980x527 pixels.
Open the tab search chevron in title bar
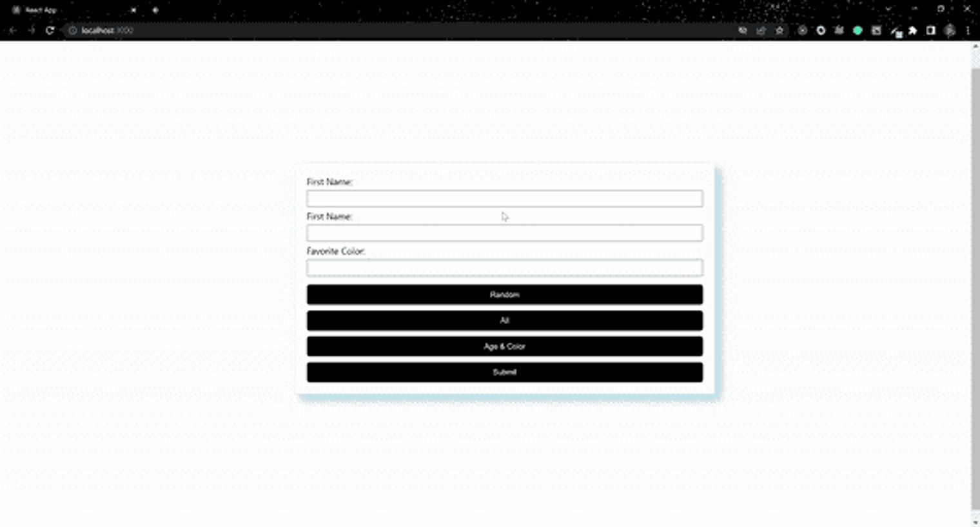pyautogui.click(x=888, y=9)
